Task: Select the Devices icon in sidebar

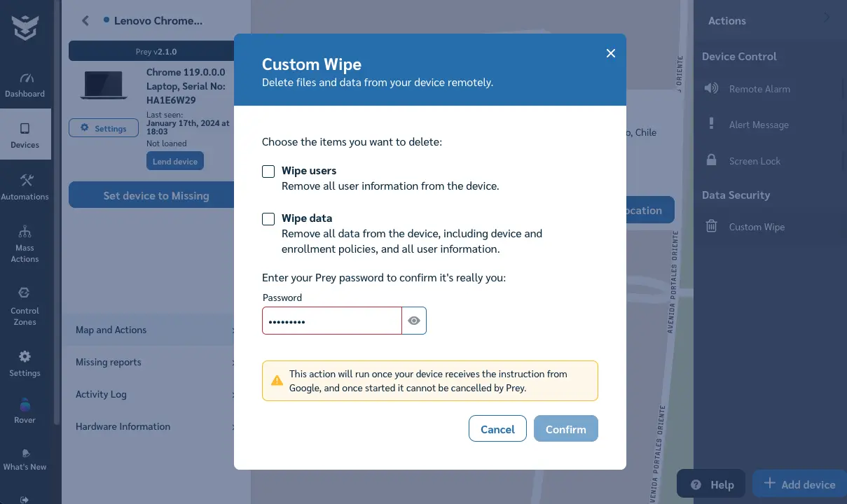Action: pos(25,129)
